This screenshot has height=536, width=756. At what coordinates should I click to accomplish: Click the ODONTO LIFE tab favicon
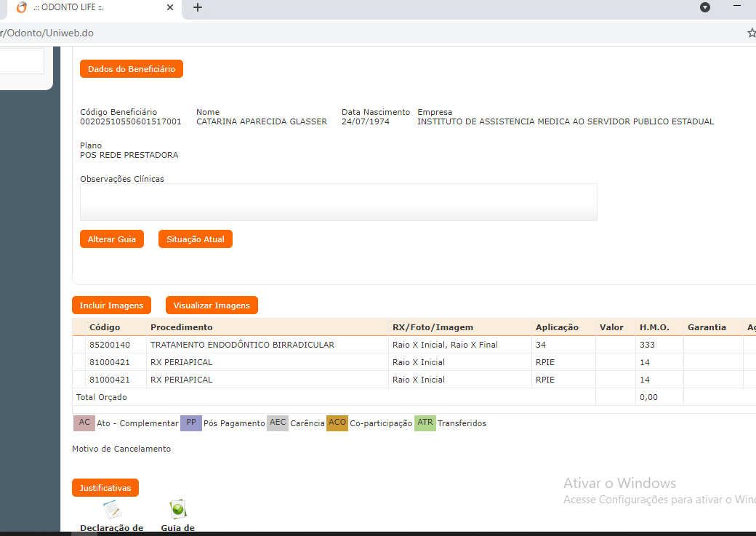(22, 7)
